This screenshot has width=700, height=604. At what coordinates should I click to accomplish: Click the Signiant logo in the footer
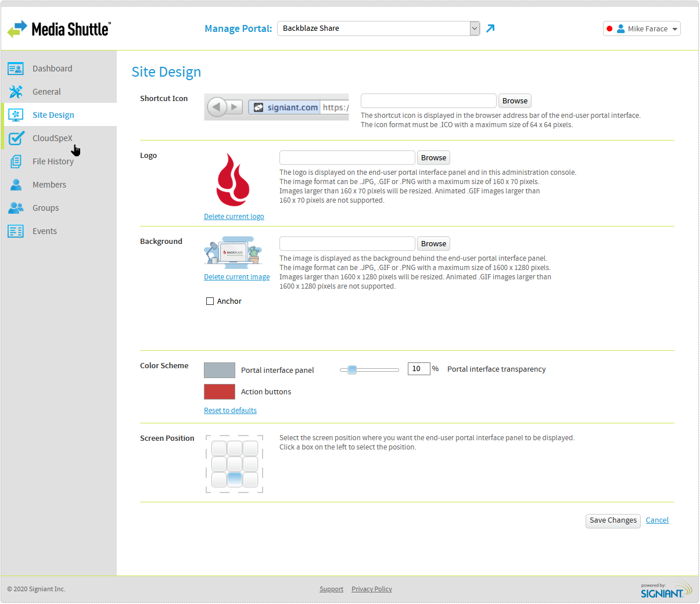(x=666, y=589)
